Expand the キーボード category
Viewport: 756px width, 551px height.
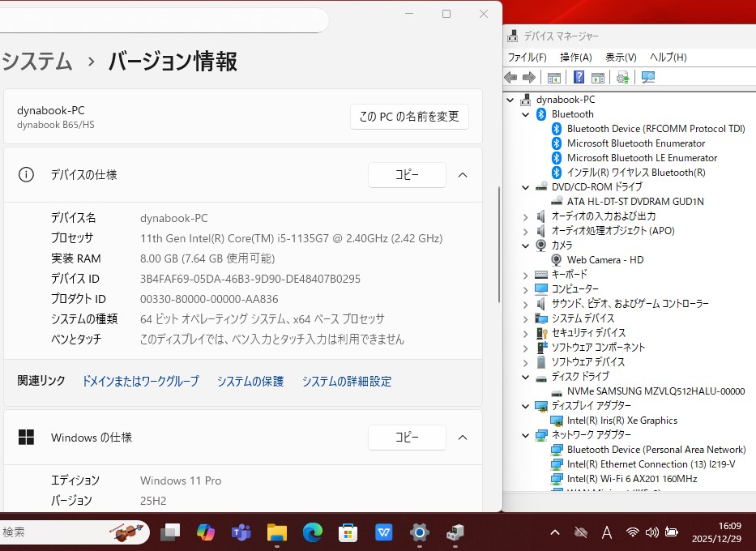526,275
